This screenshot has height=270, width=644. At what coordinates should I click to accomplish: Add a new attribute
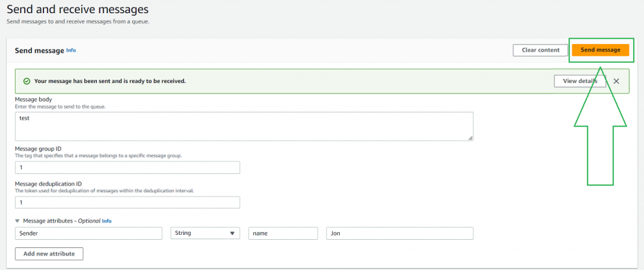(49, 254)
